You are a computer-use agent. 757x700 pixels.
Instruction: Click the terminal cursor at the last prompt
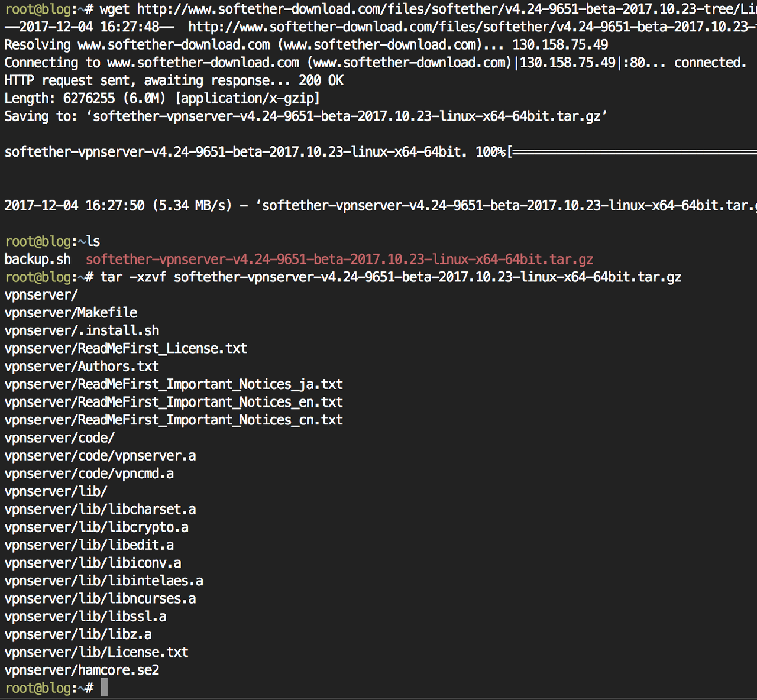(105, 688)
